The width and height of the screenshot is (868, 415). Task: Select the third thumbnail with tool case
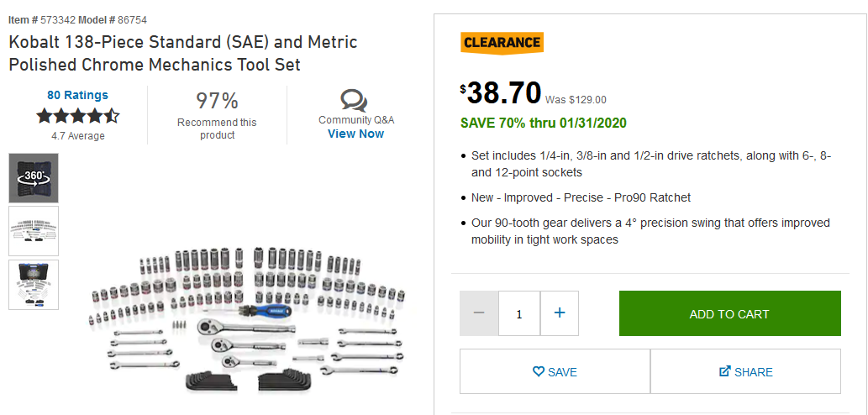tap(34, 285)
